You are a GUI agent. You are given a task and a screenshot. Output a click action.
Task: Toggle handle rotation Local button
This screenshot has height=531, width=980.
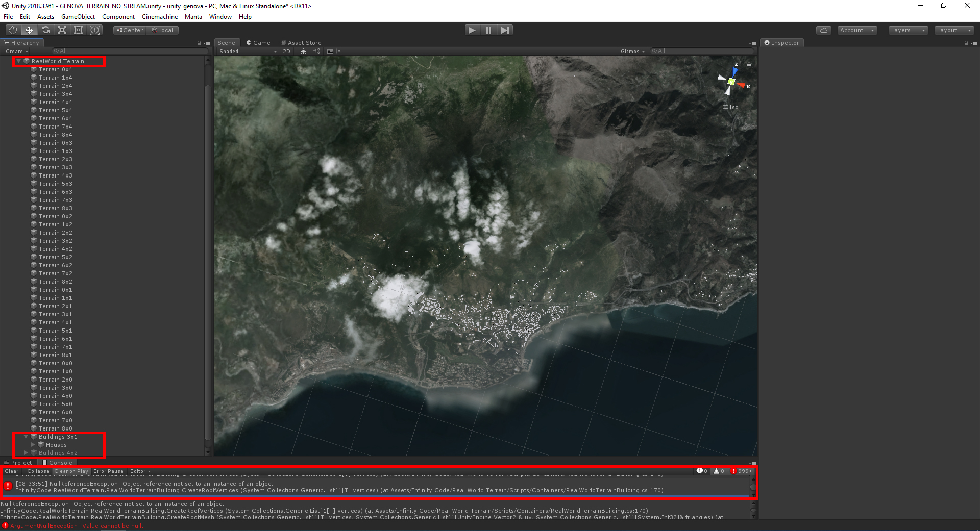163,30
